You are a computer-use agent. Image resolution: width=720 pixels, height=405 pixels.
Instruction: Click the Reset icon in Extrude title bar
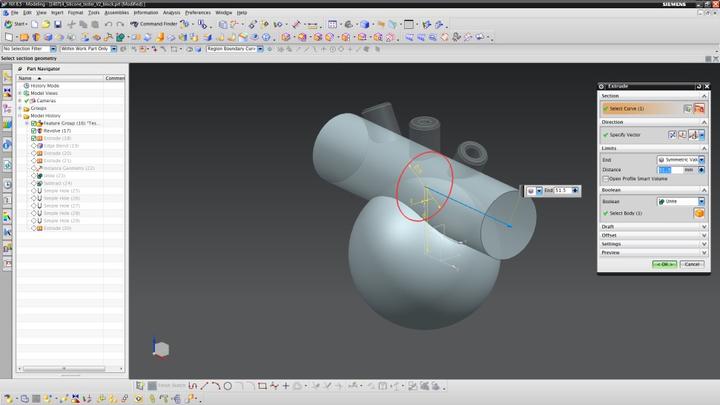699,86
